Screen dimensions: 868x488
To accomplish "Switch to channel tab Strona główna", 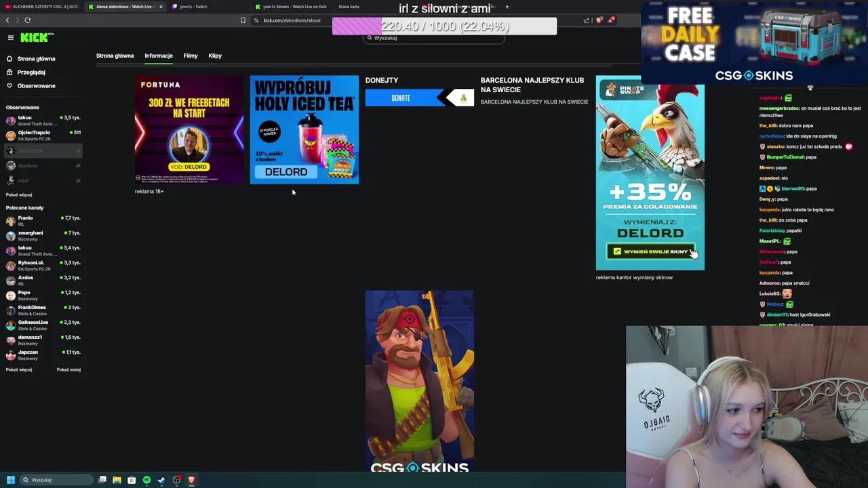I will pos(115,56).
